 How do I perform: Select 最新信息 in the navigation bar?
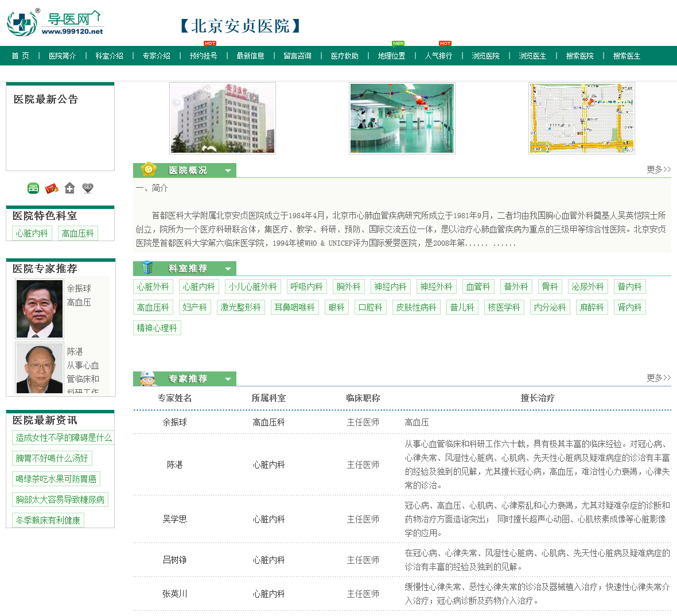click(250, 56)
